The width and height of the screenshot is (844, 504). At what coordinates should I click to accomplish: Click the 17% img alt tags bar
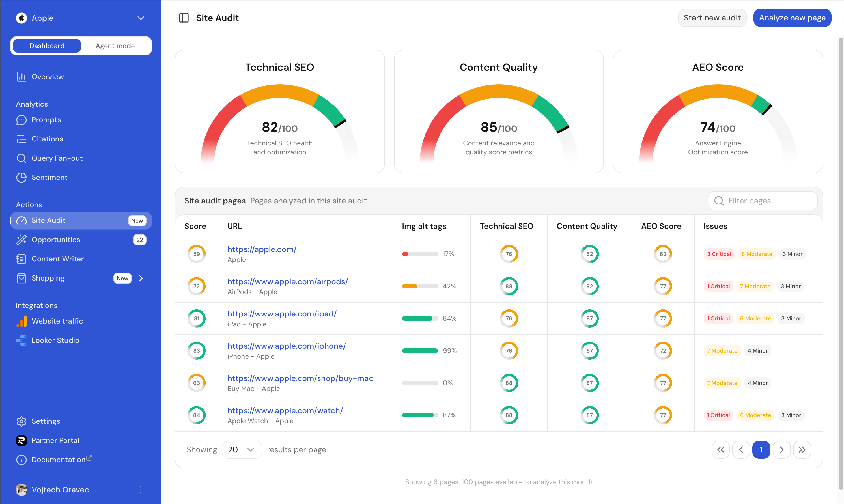(x=420, y=254)
